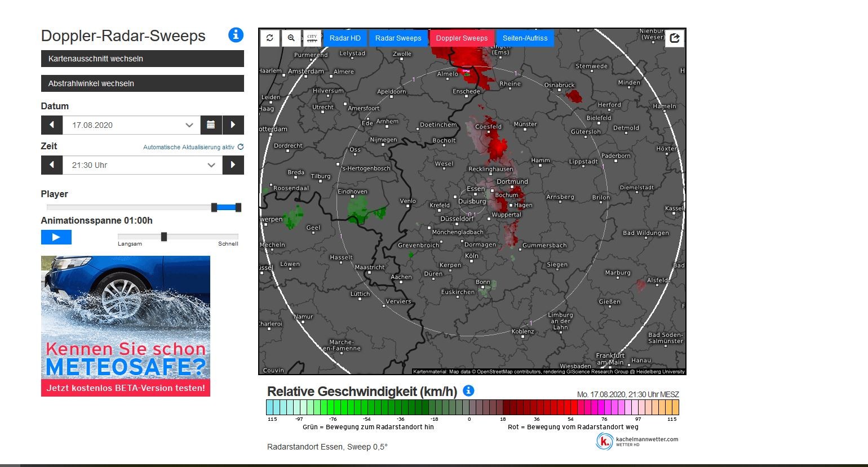This screenshot has height=467, width=868.
Task: Go to next date arrow
Action: 233,125
